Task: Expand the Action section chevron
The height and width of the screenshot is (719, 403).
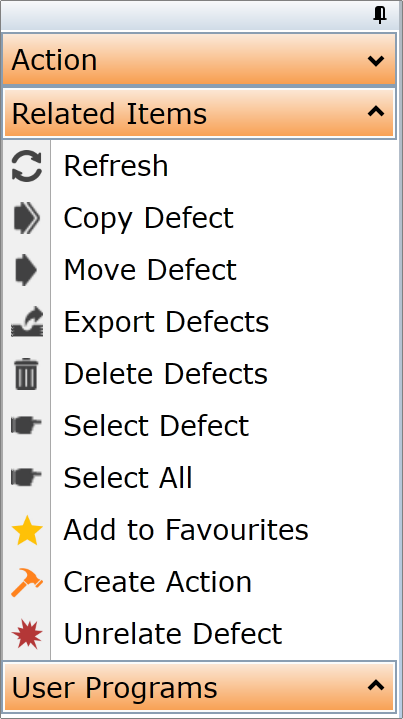Action: [x=376, y=61]
